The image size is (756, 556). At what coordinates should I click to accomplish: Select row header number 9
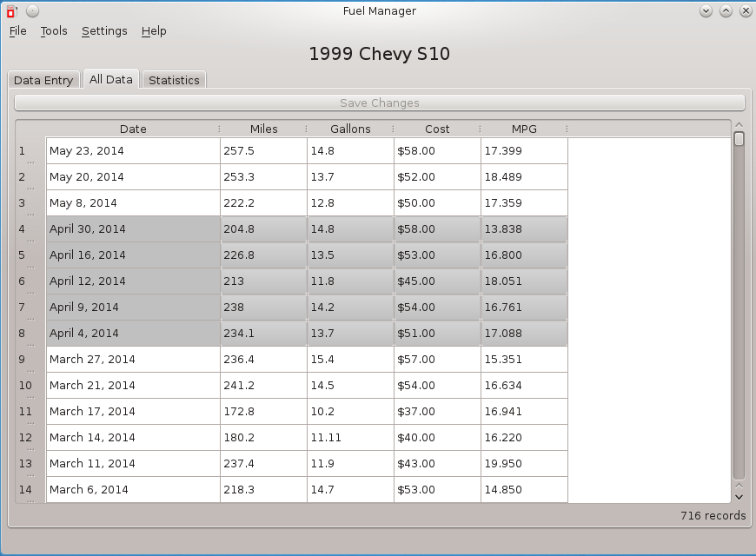31,360
